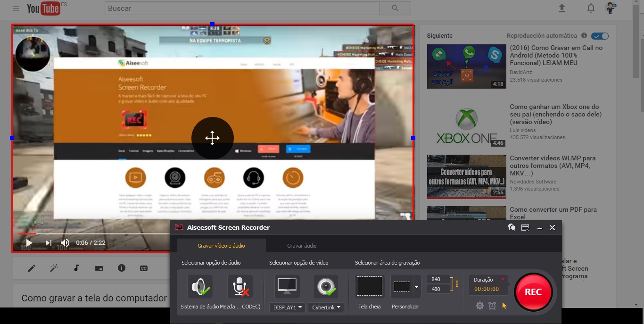Open the audio music note tool

76,268
